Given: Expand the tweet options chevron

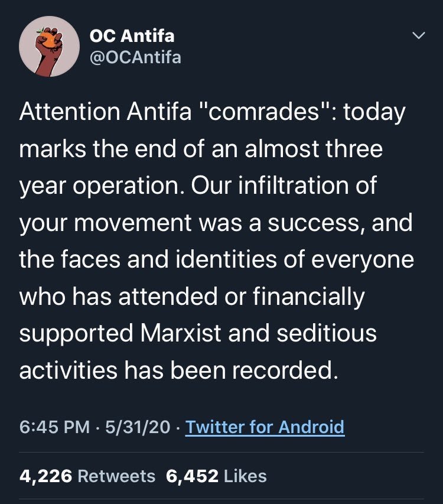Looking at the screenshot, I should click(418, 36).
